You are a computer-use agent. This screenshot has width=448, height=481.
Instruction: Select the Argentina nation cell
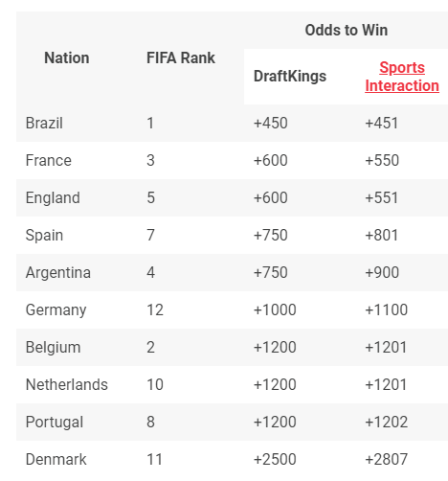coord(58,273)
